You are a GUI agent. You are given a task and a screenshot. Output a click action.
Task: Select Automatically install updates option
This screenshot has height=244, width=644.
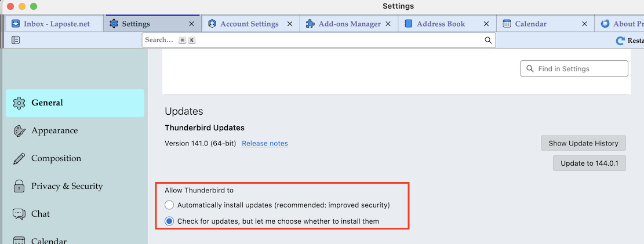click(x=169, y=205)
